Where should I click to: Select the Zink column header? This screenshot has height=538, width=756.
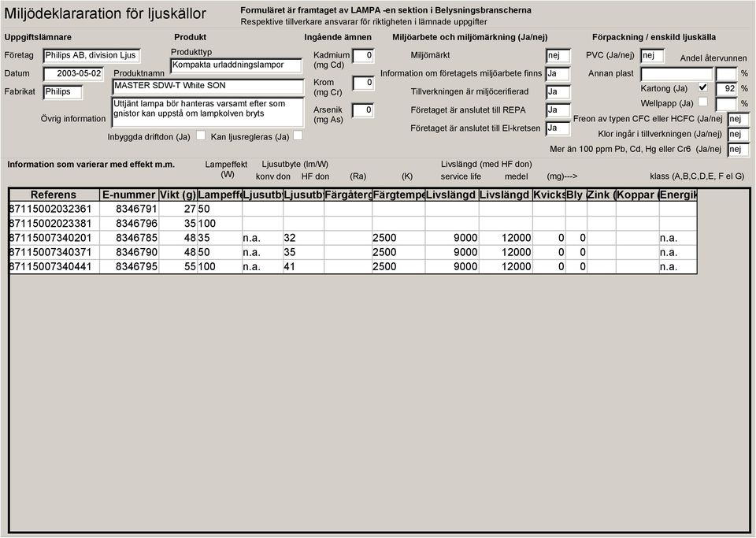click(x=601, y=195)
